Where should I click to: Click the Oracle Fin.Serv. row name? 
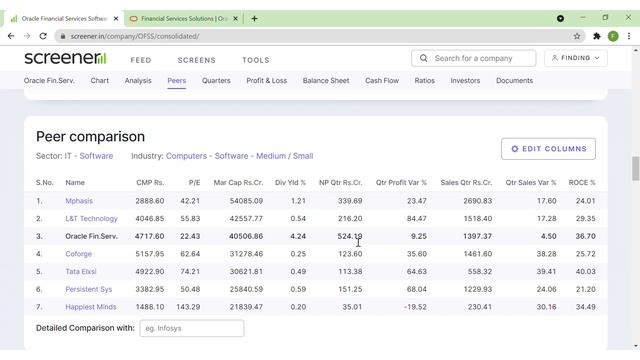tap(91, 236)
